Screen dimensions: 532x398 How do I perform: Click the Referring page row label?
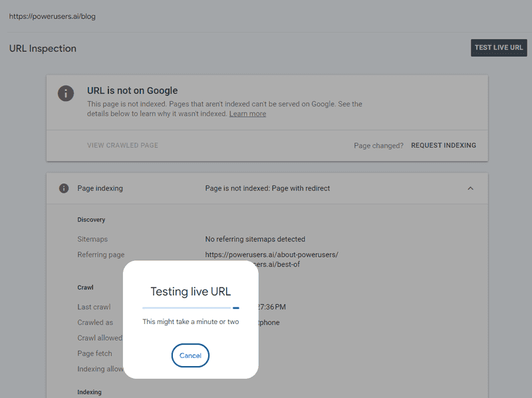click(101, 255)
